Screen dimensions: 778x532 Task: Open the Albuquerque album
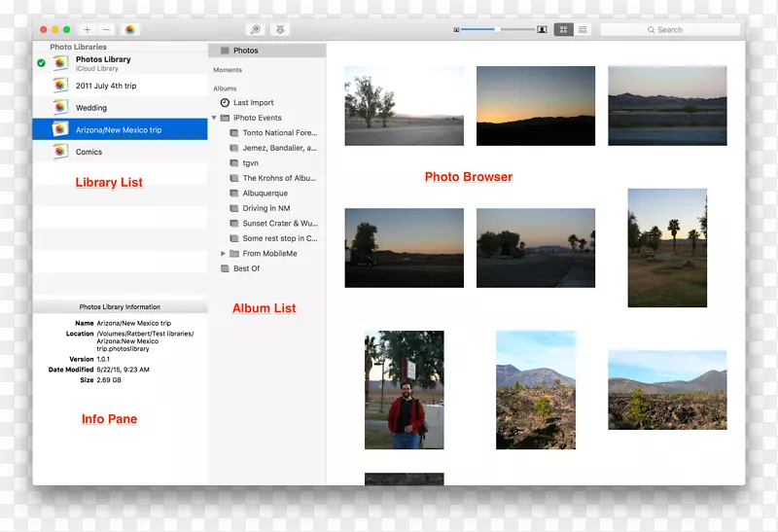click(265, 194)
